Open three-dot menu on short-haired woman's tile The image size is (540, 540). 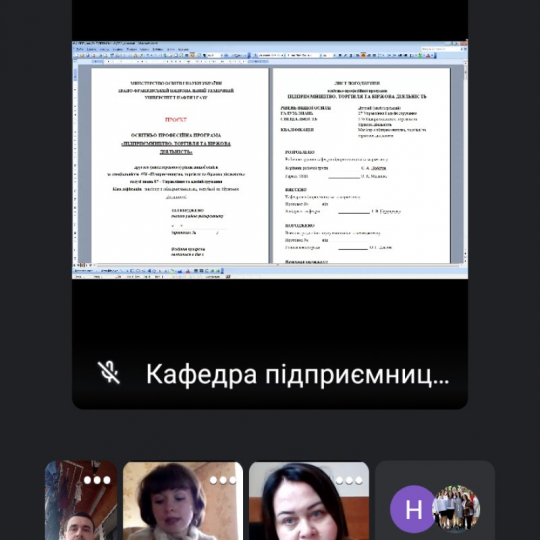pos(223,480)
